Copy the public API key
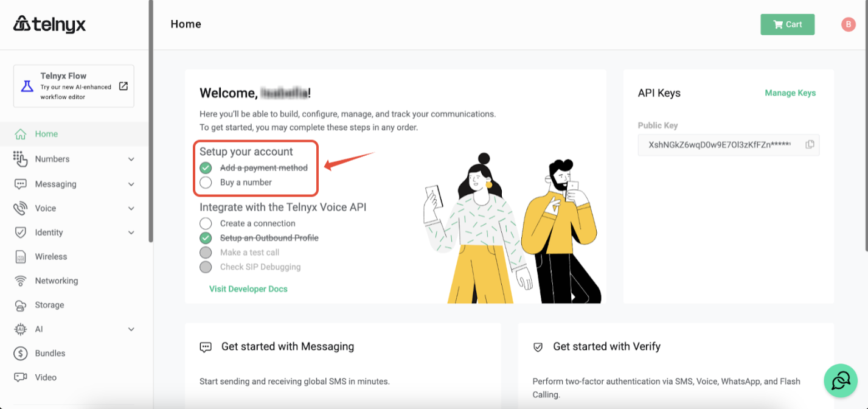 click(x=810, y=145)
